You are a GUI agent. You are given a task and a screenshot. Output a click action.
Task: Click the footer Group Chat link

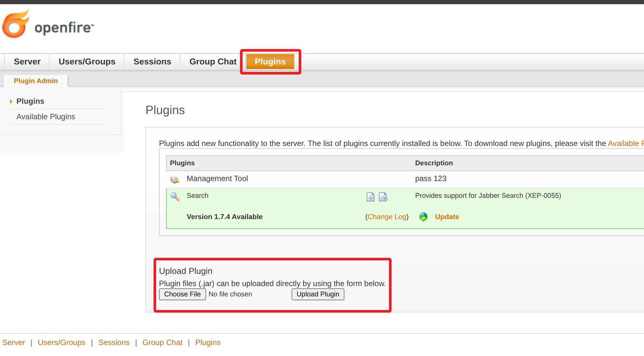[162, 342]
